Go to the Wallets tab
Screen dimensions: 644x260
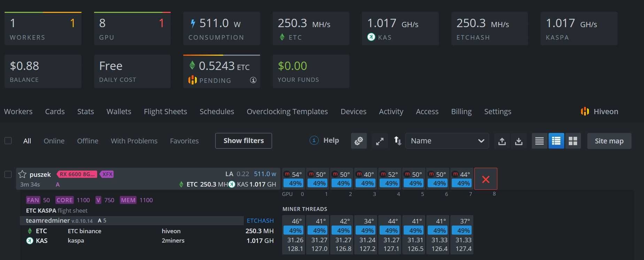(x=119, y=111)
